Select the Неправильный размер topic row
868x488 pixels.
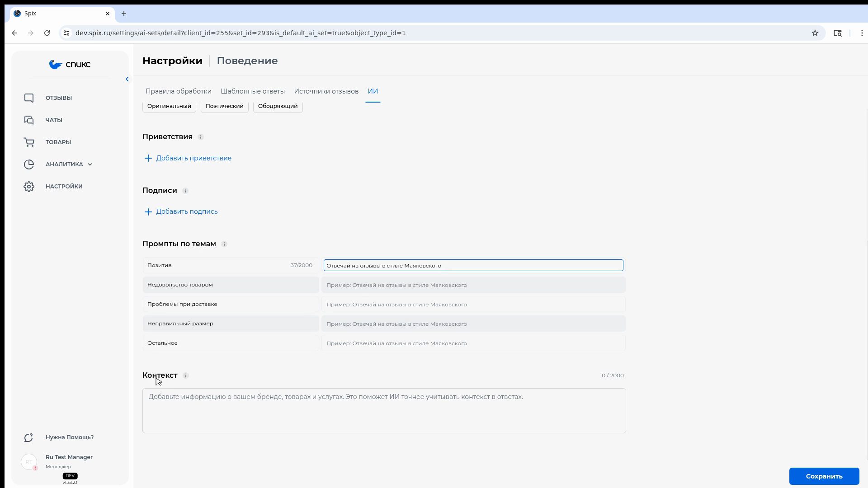pyautogui.click(x=231, y=324)
